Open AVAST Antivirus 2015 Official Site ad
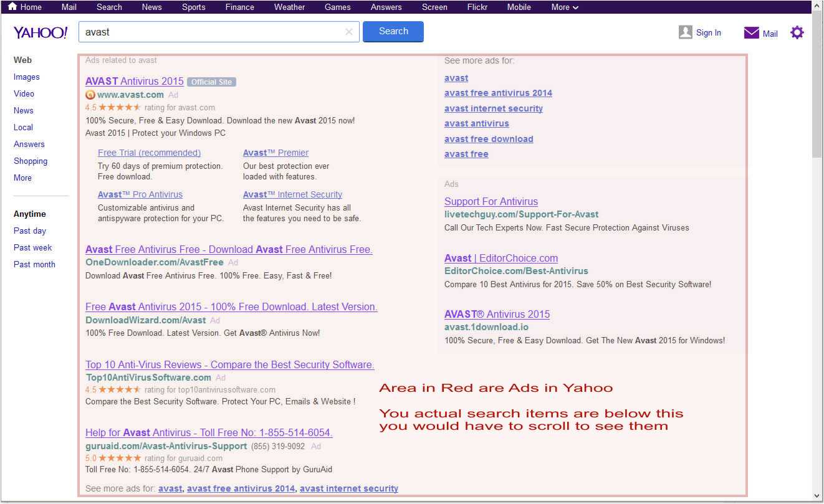824x504 pixels. (135, 81)
